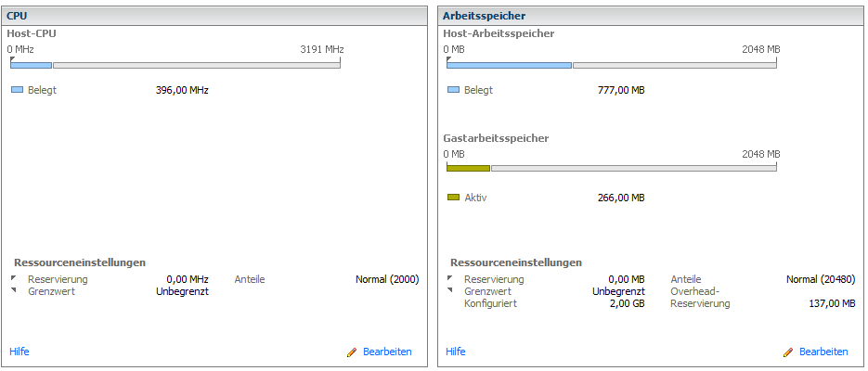Click the Host-Arbeitsspeicher usage bar
Viewport: 868px width, 371px height.
[612, 65]
